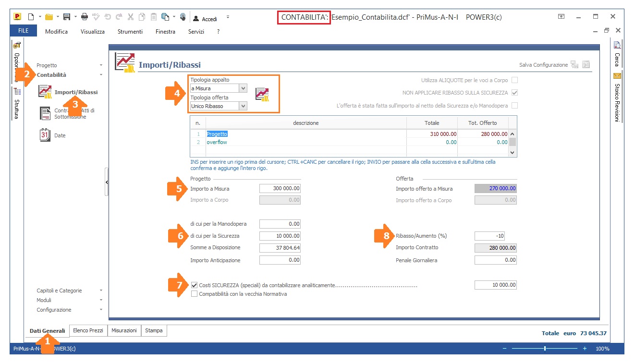Open the new document dropdown arrow
This screenshot has height=364, width=635.
[39, 17]
